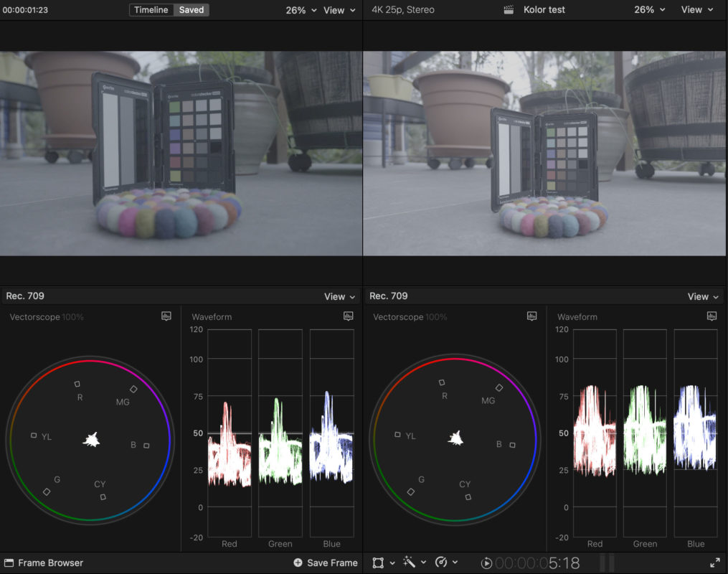728x574 pixels.
Task: Select the Transform tool icon
Action: [378, 563]
